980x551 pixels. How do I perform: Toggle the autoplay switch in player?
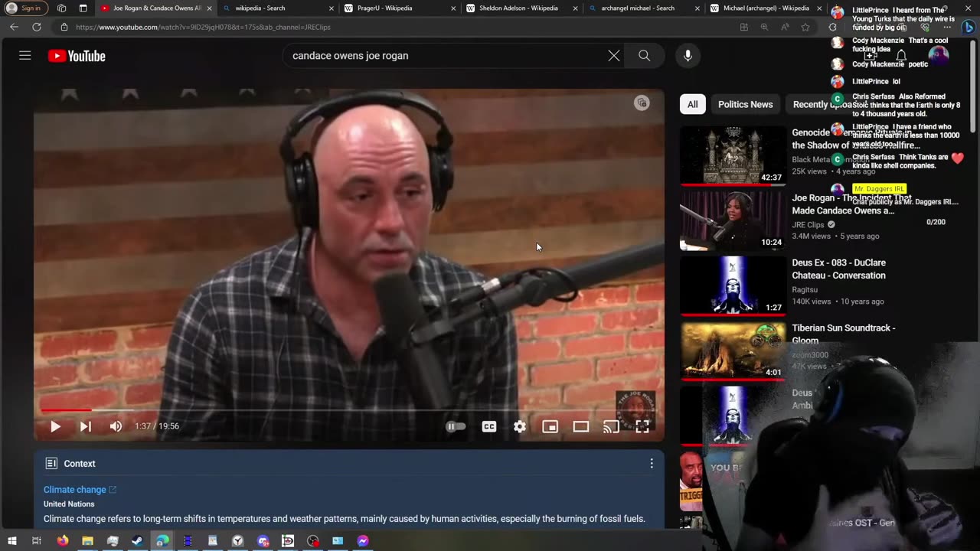(x=456, y=426)
